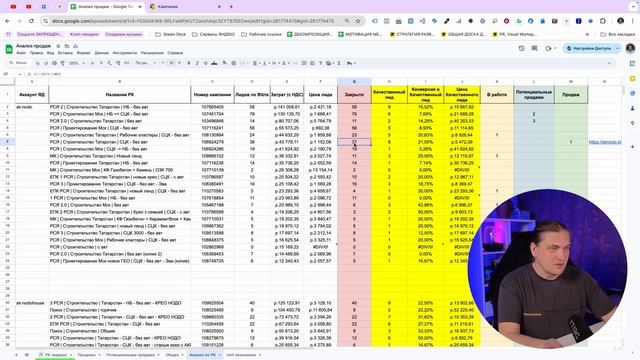Click column G header letter
The image size is (640, 360).
[354, 82]
